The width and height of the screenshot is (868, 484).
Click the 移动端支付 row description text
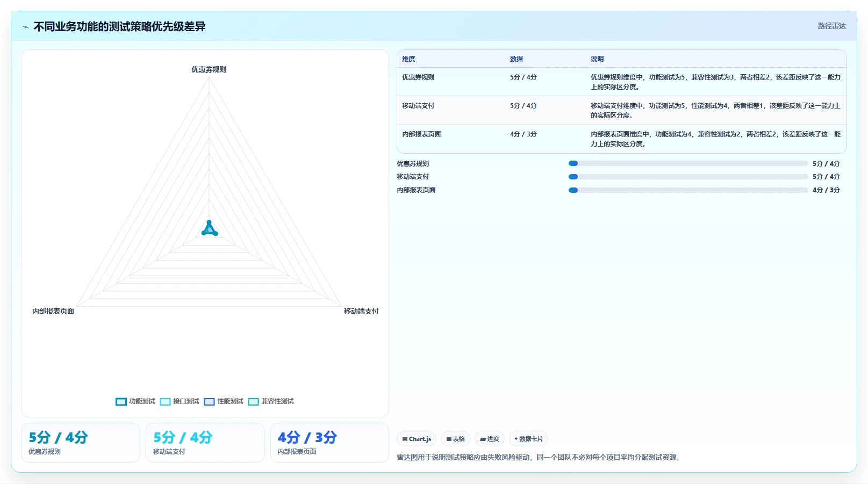715,111
